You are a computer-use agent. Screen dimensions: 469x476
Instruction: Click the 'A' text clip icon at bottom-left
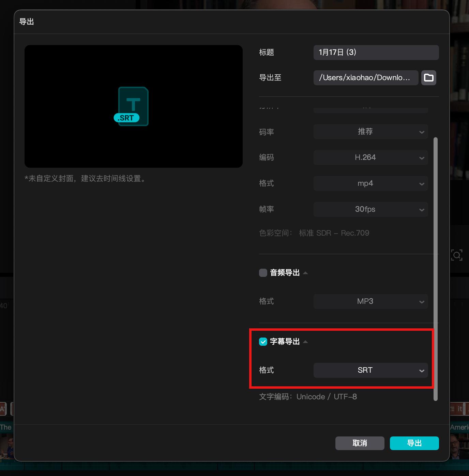pos(3,409)
